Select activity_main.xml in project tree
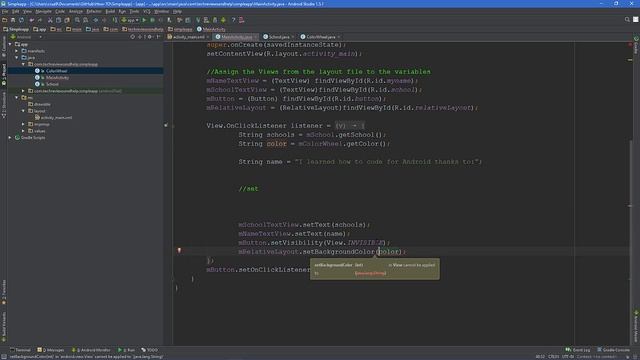This screenshot has width=640, height=360. pos(56,118)
